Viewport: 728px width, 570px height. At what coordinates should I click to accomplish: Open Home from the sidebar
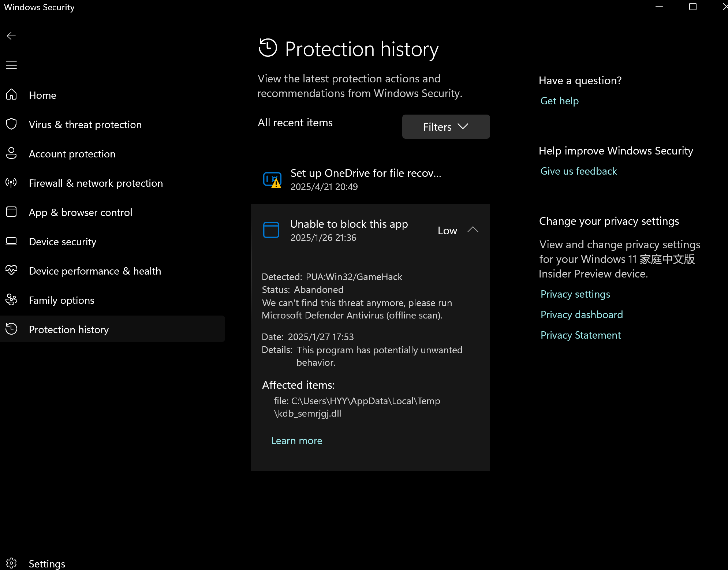pos(42,95)
